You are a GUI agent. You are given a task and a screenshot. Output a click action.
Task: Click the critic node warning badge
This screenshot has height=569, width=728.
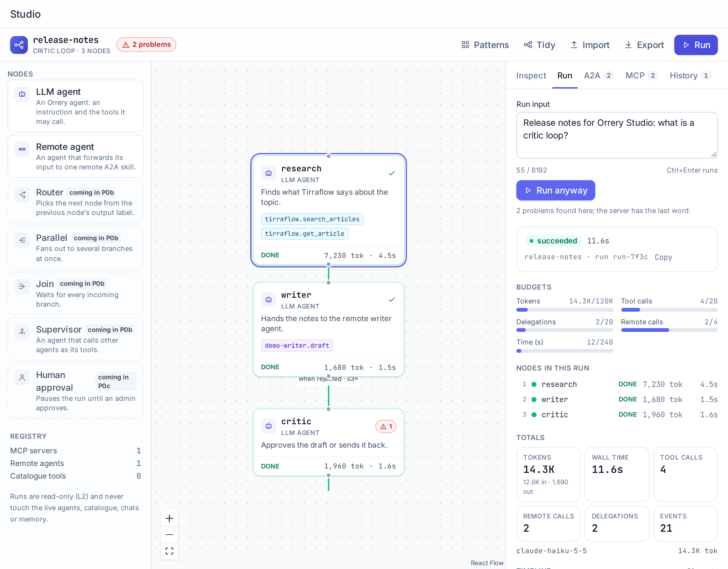[386, 426]
